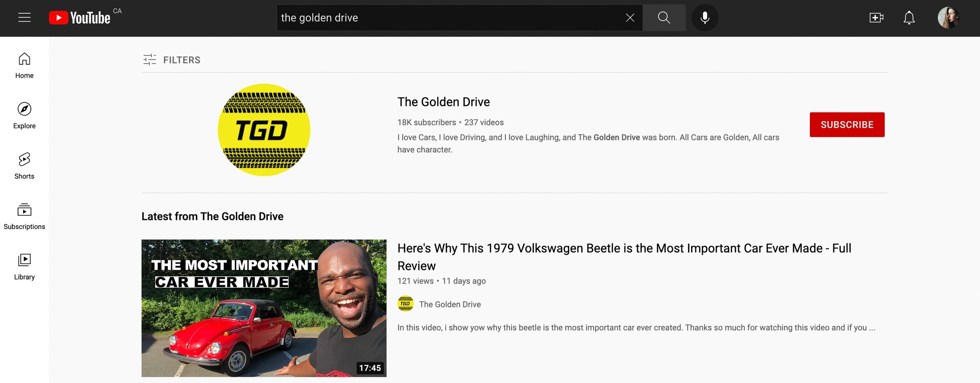The height and width of the screenshot is (383, 980).
Task: Open The Golden Drive channel title
Action: [x=443, y=102]
